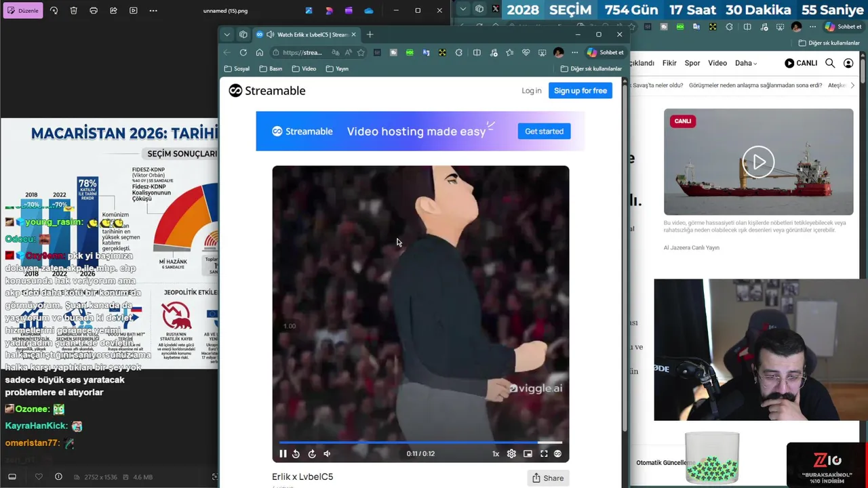
Task: Mute the Streamable video volume
Action: (x=327, y=454)
